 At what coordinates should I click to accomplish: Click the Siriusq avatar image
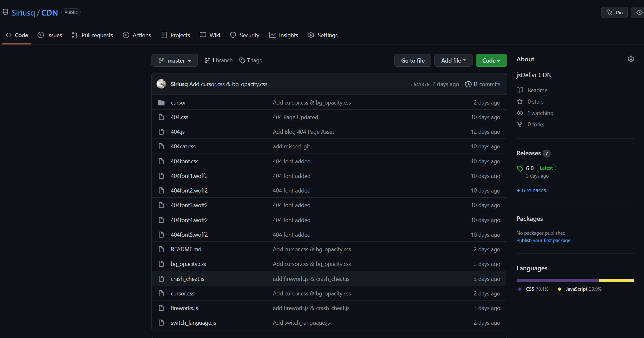point(161,84)
